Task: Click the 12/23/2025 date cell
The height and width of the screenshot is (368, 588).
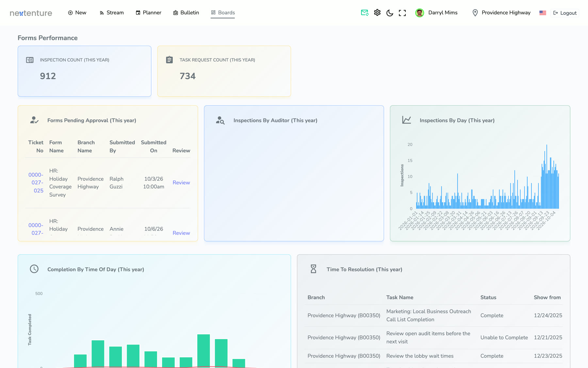Action: [548, 356]
